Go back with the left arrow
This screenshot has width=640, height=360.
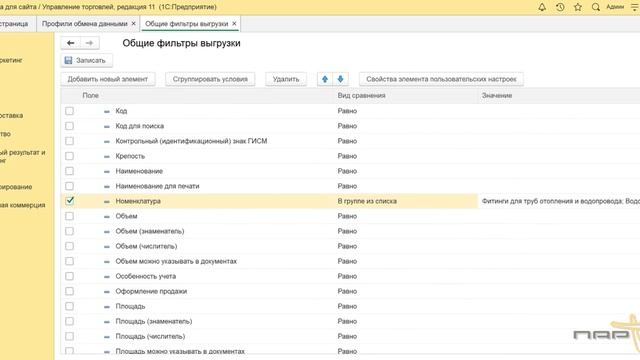(71, 43)
